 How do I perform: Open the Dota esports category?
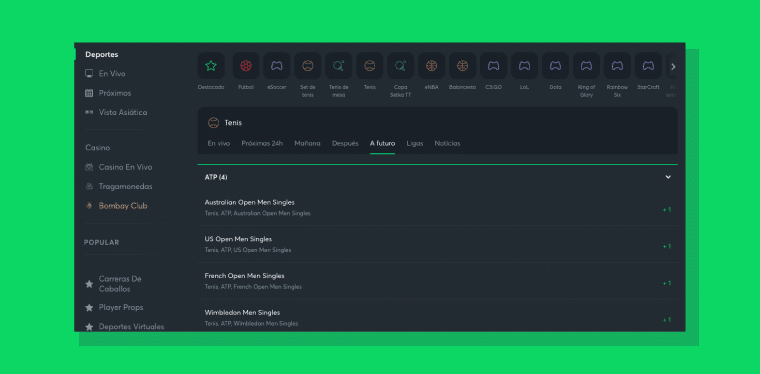pos(555,66)
